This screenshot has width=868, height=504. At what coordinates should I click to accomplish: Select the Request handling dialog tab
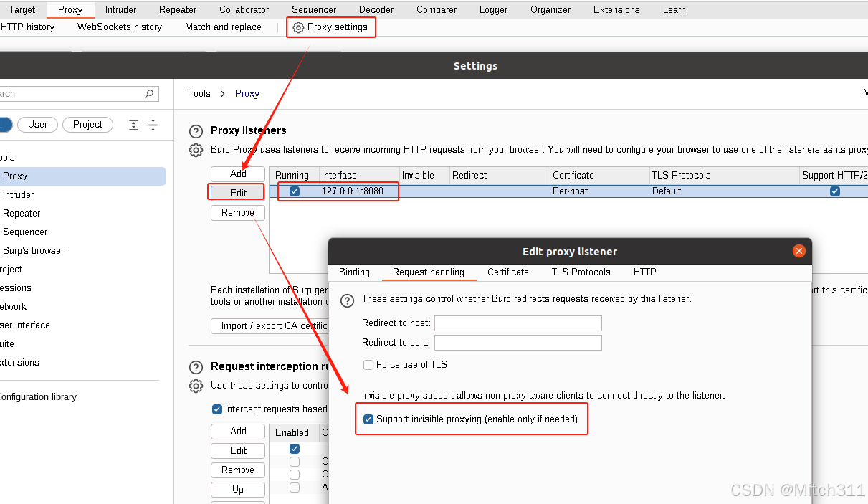coord(429,272)
